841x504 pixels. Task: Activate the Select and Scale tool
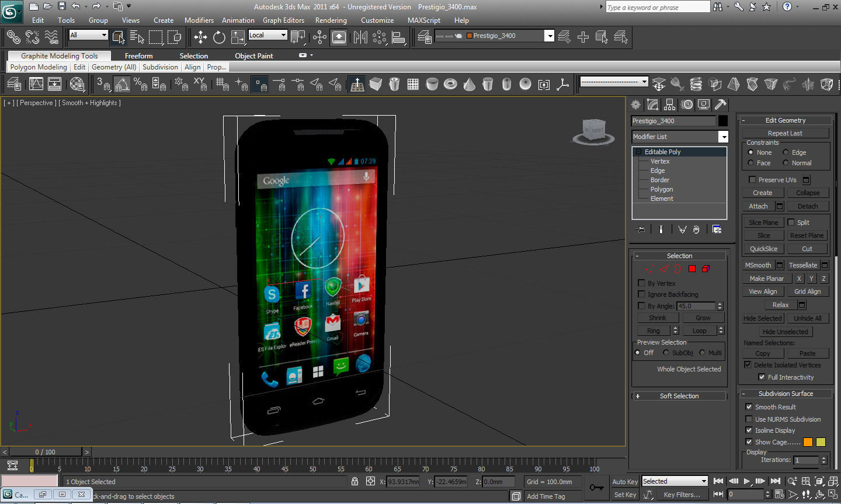pos(238,37)
